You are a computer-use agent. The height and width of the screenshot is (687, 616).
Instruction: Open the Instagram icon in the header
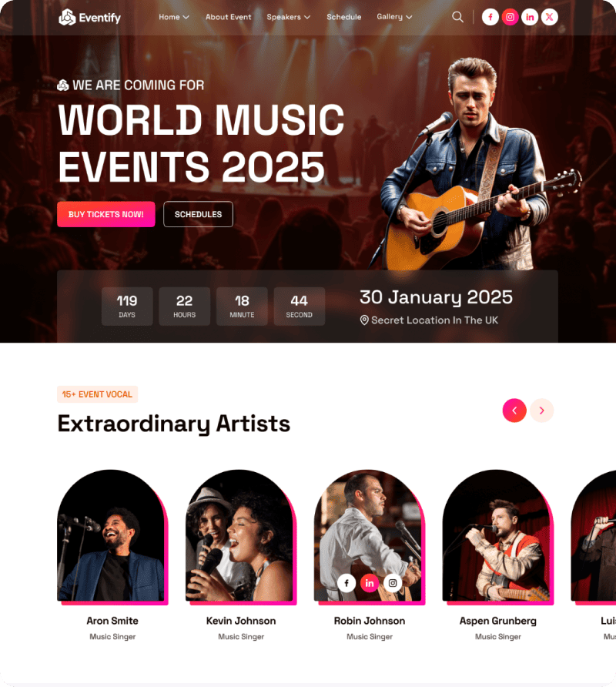point(510,17)
